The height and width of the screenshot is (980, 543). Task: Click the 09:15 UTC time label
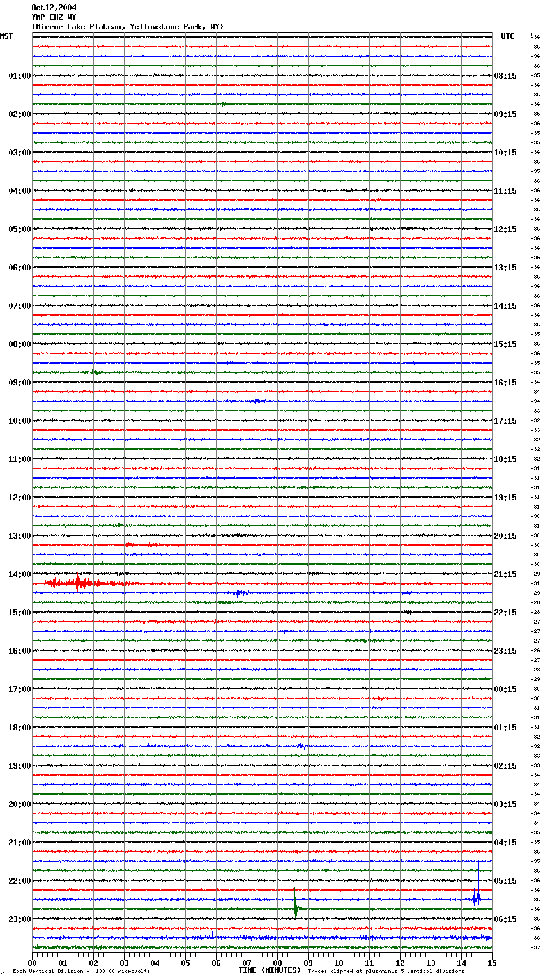[x=505, y=114]
